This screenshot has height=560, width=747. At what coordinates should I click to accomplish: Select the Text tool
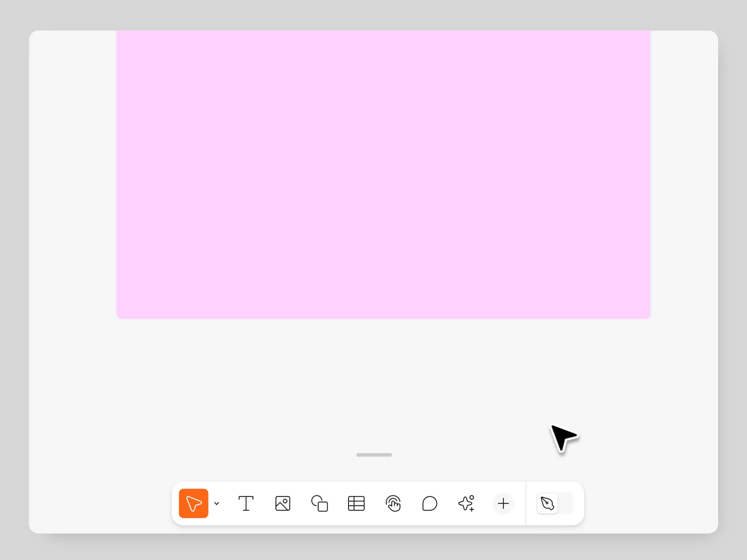[x=246, y=504]
